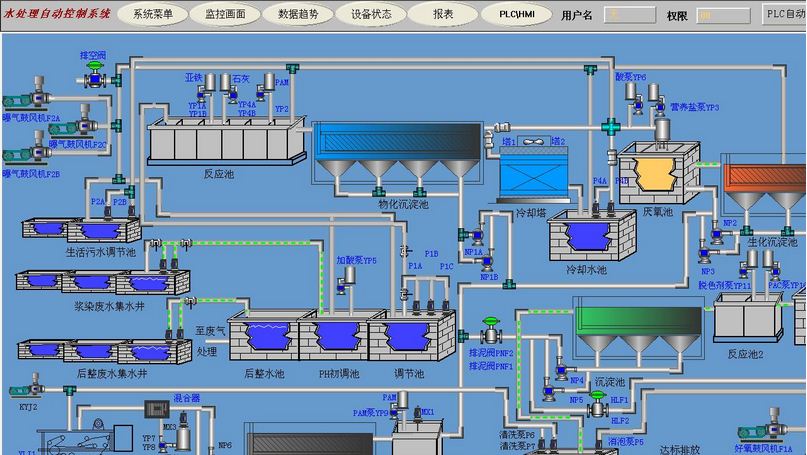Click the PLC\HMI button
Image resolution: width=807 pixels, height=455 pixels.
(x=516, y=14)
